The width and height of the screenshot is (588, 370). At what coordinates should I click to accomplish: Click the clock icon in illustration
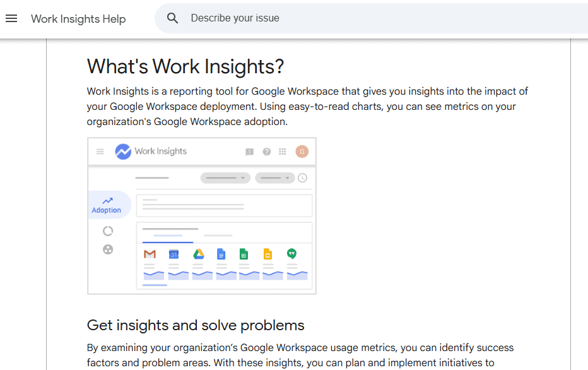coord(302,178)
